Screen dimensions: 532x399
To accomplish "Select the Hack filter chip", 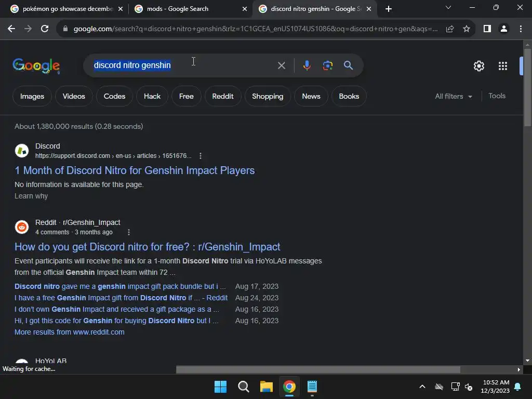I will point(152,96).
